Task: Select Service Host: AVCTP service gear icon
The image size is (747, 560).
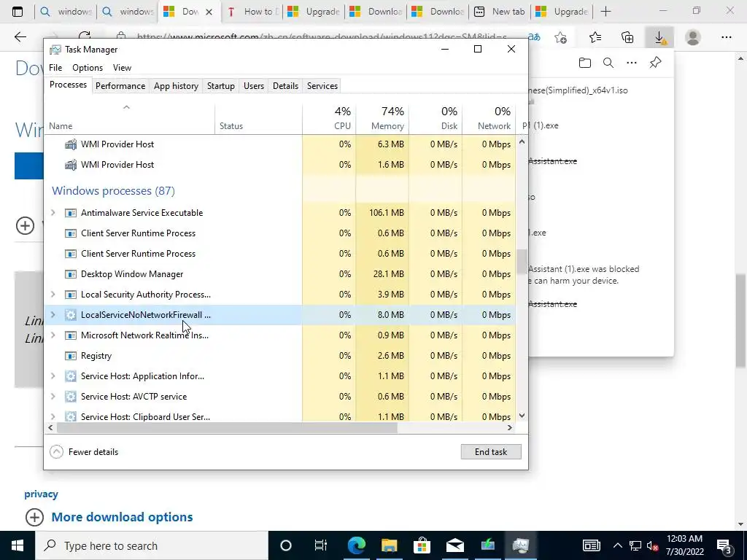Action: [x=71, y=397]
